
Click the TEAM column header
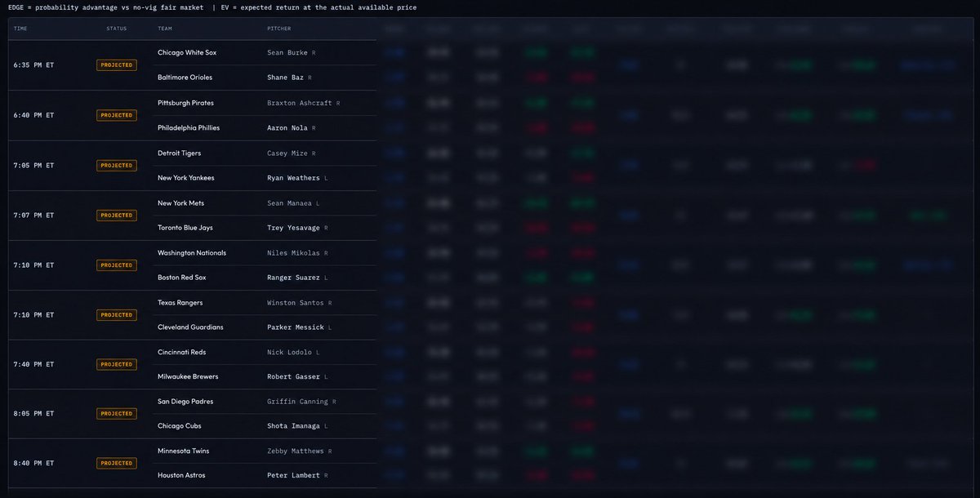(x=165, y=29)
